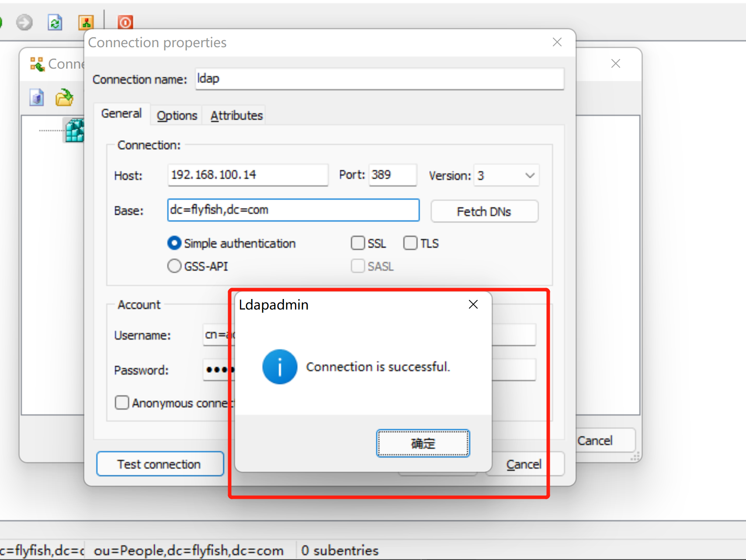Click the '0 subentries' status bar text
The image size is (746, 560).
coord(340,550)
